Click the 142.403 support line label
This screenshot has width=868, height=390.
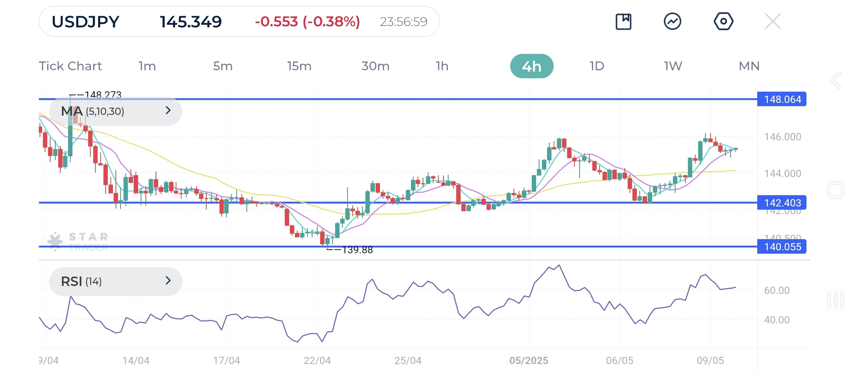click(782, 203)
